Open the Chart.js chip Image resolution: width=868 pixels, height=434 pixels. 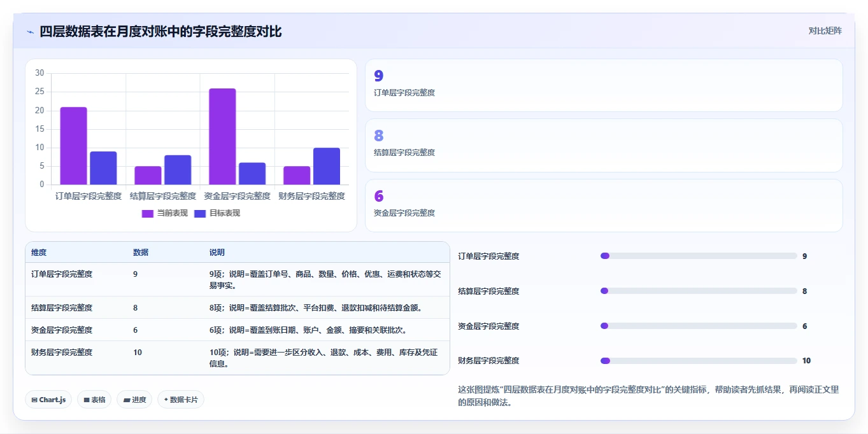click(48, 400)
